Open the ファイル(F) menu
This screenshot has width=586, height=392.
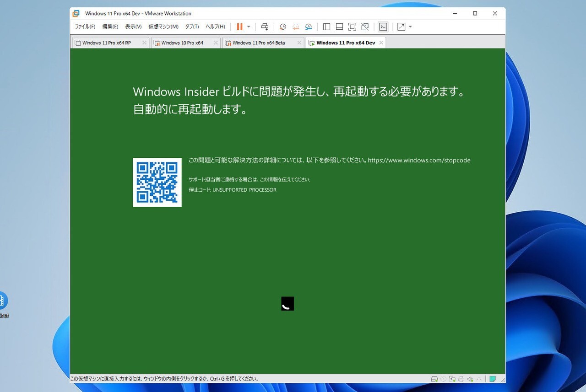[x=85, y=27]
